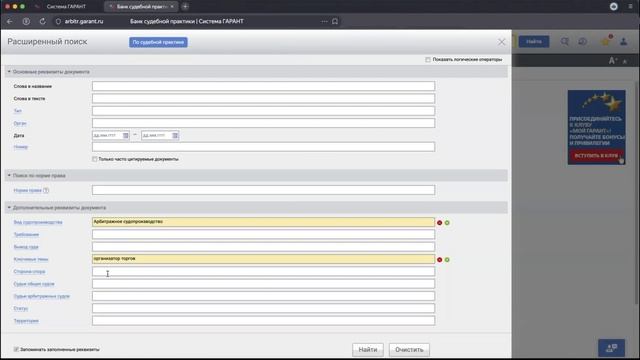Go back in browser history
640x360 pixels.
(10, 21)
